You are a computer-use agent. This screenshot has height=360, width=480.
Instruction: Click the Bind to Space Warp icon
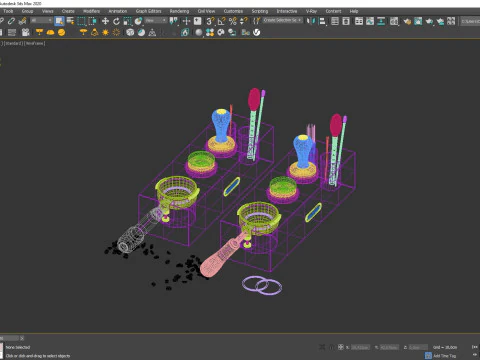(23, 21)
